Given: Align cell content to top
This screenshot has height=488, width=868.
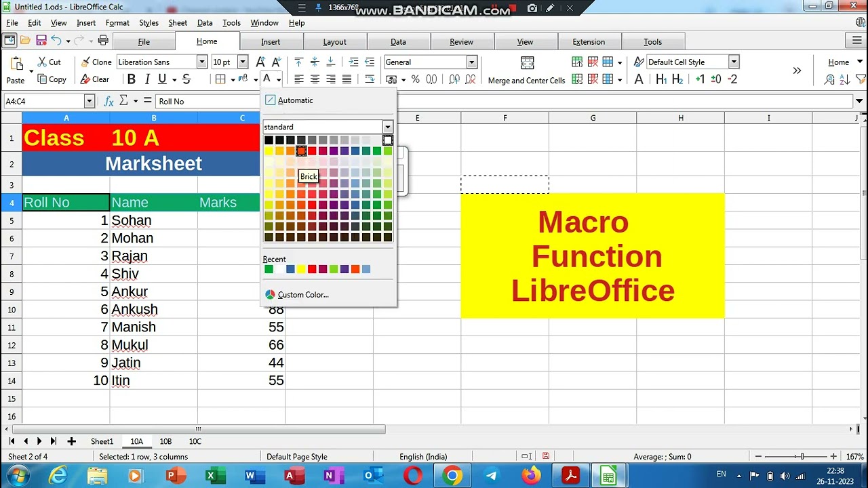Looking at the screenshot, I should click(298, 62).
